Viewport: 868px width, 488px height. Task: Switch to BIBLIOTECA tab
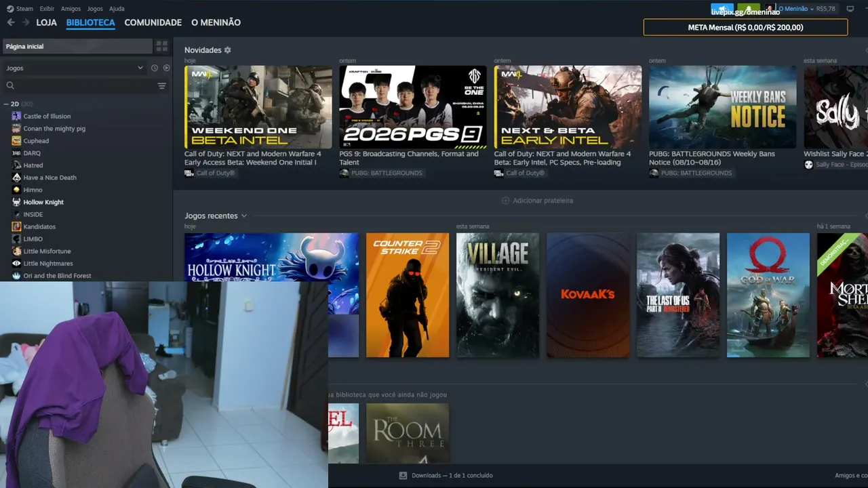[x=91, y=22]
